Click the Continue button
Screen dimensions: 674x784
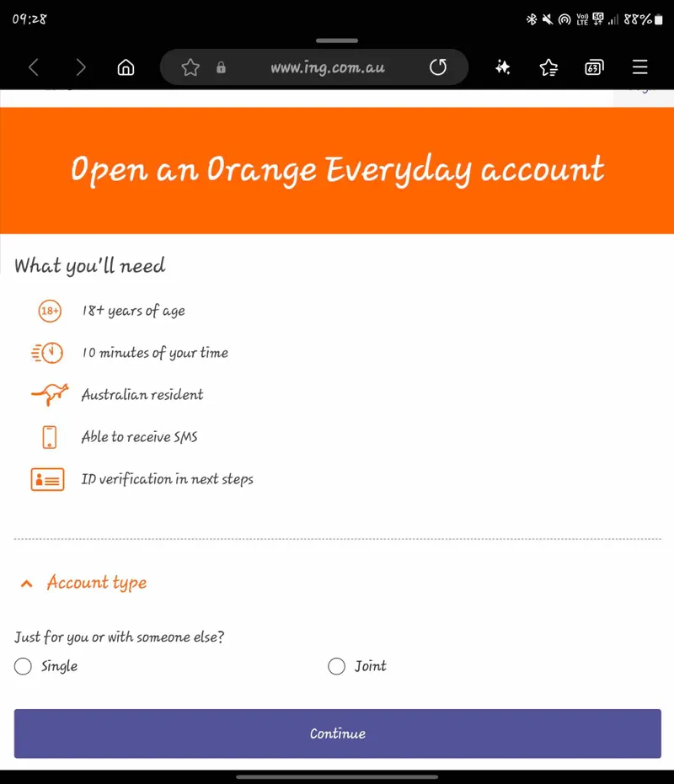point(337,733)
